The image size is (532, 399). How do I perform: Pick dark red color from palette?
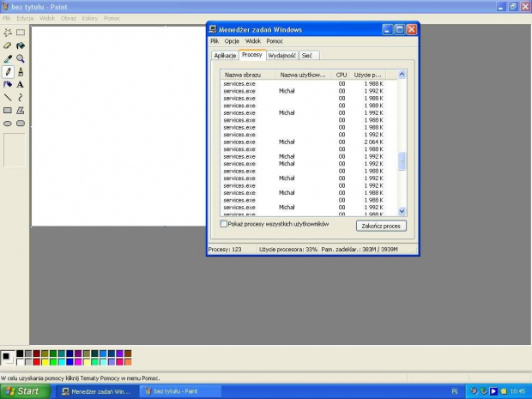coord(37,354)
